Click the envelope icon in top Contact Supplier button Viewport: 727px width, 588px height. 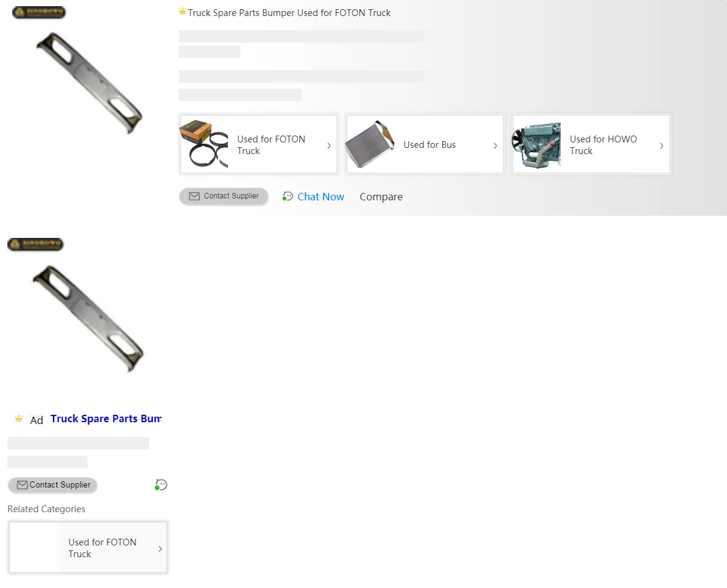[194, 196]
